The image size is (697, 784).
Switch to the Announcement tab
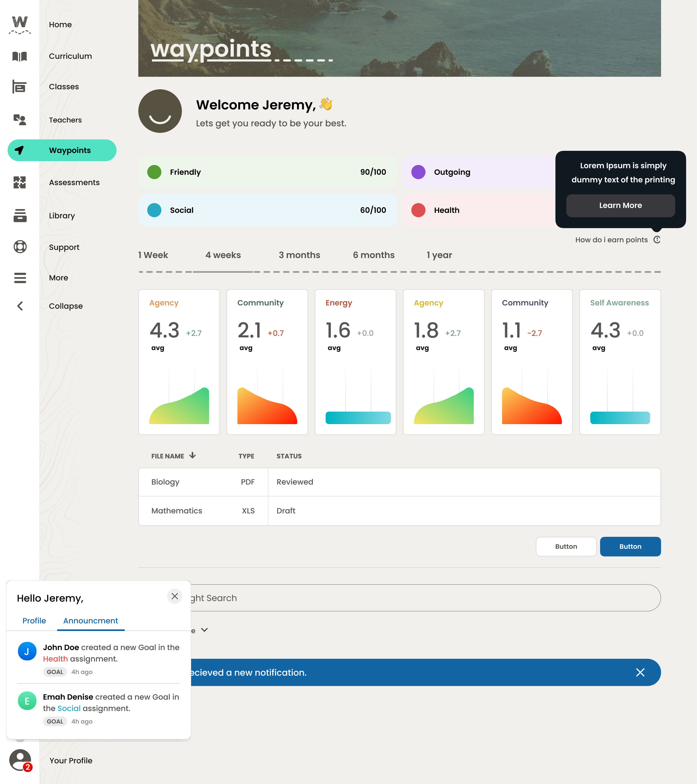coord(90,621)
